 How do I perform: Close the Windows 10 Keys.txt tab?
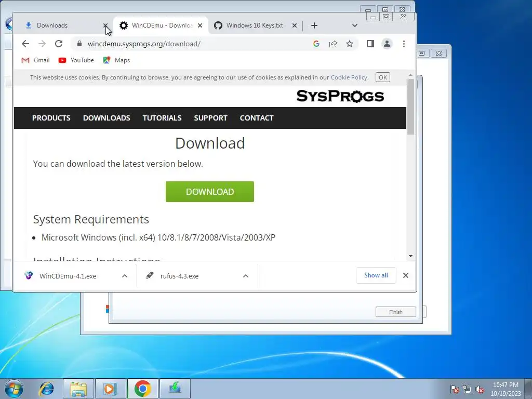[295, 25]
